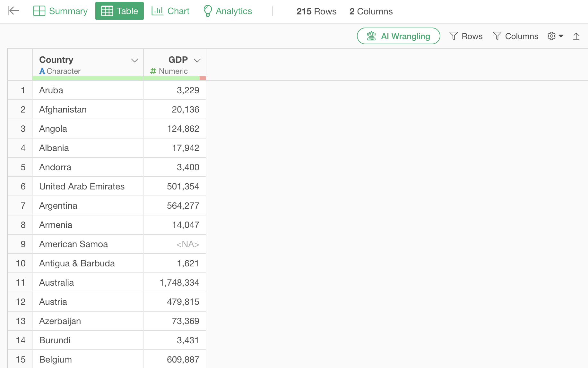Open the Summary view tab

click(60, 11)
